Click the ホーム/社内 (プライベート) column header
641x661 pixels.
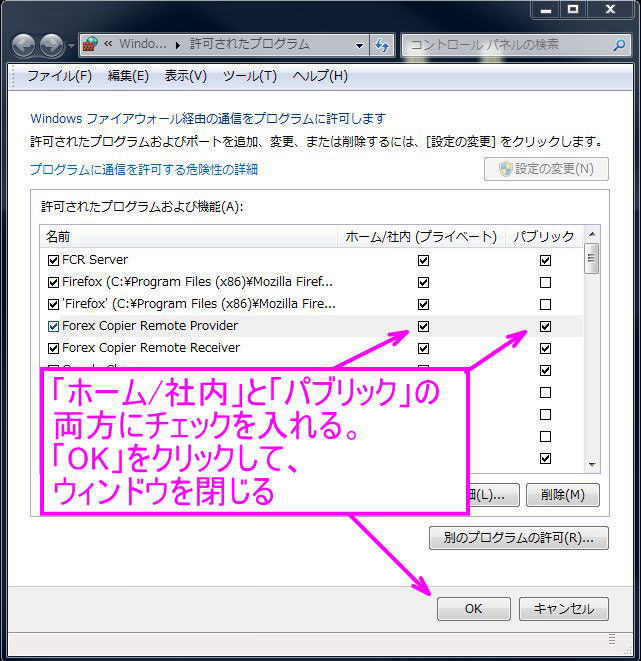[x=421, y=236]
